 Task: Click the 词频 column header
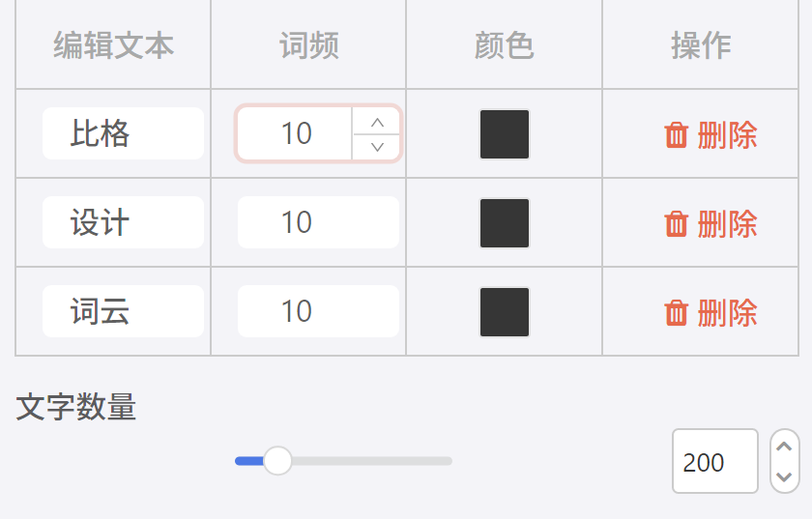pyautogui.click(x=308, y=45)
